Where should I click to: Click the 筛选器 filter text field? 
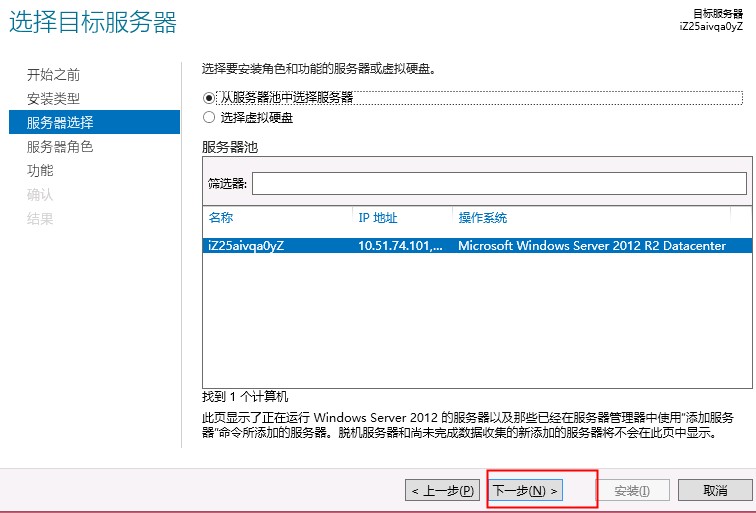498,183
